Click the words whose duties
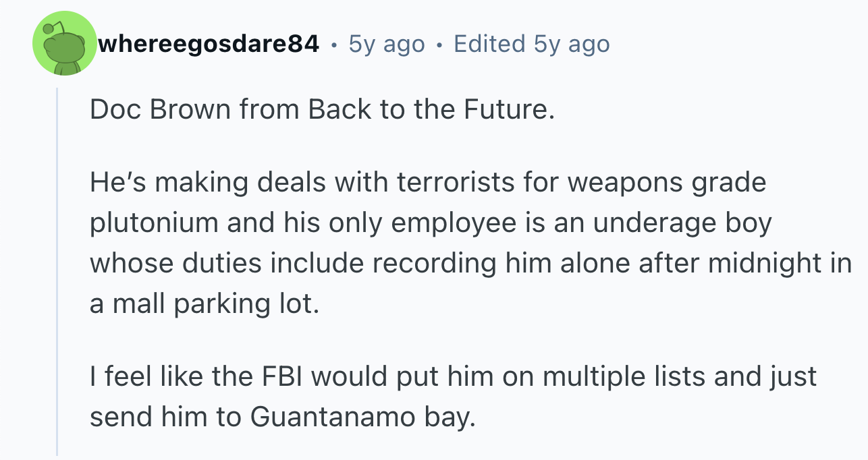This screenshot has width=868, height=460. tap(175, 264)
